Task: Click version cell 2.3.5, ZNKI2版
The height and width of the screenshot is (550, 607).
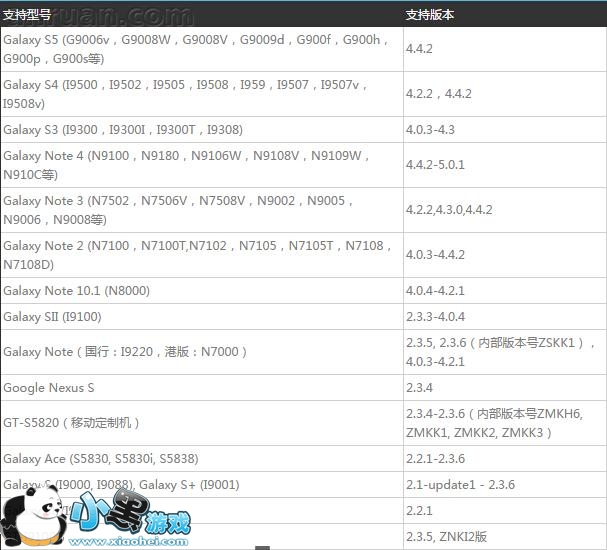Action: pyautogui.click(x=505, y=536)
